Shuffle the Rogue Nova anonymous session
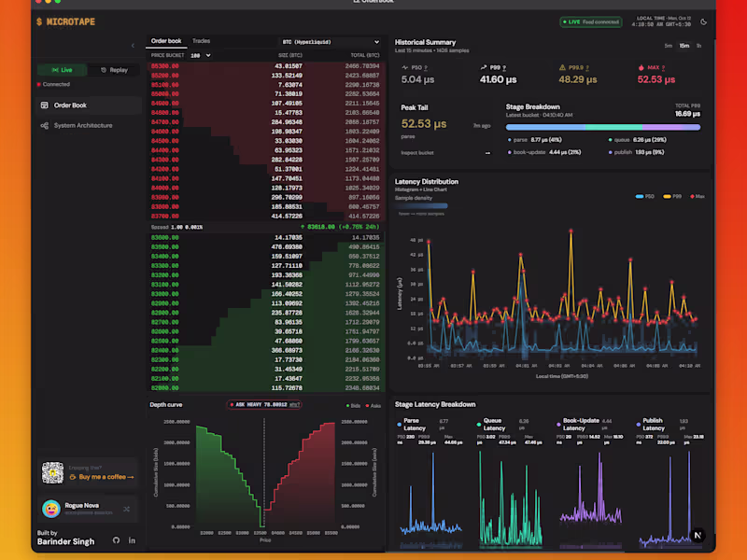 126,509
